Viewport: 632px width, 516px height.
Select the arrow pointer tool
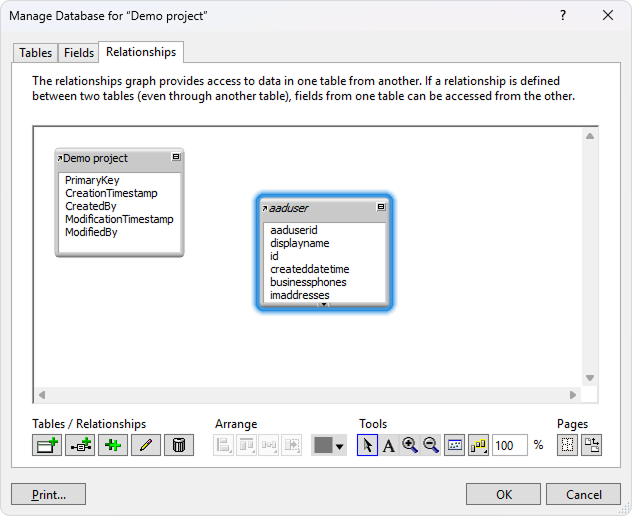click(x=367, y=445)
